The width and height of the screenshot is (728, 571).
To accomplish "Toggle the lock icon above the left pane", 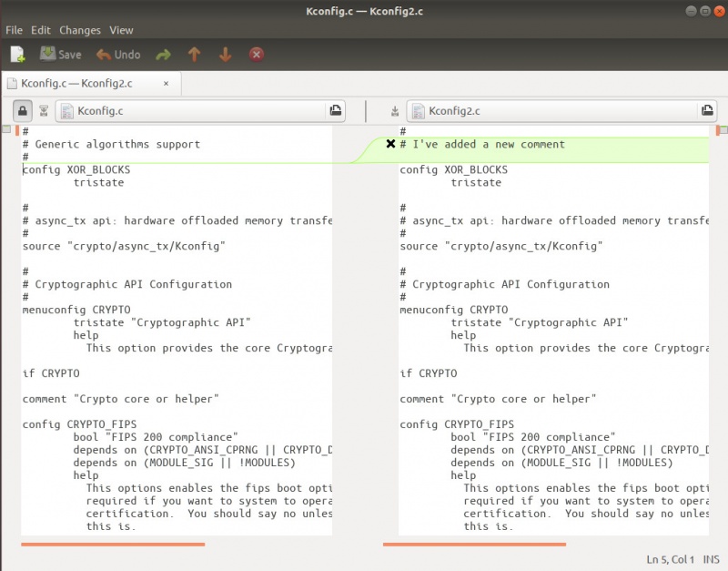I will pos(23,110).
